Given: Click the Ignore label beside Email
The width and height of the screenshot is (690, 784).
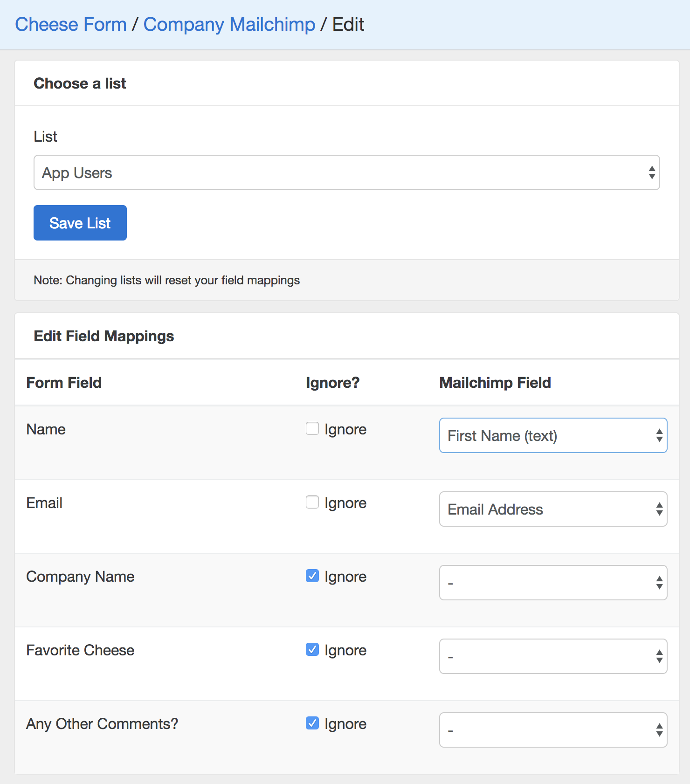Looking at the screenshot, I should pos(345,503).
